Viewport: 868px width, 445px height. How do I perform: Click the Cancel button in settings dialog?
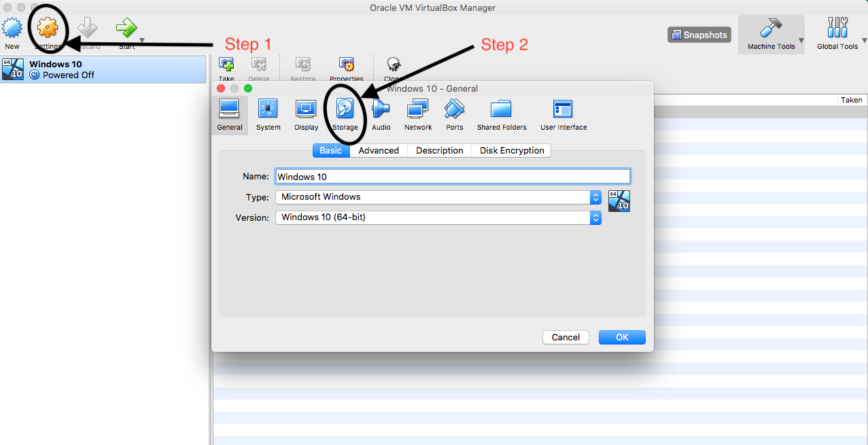tap(566, 337)
